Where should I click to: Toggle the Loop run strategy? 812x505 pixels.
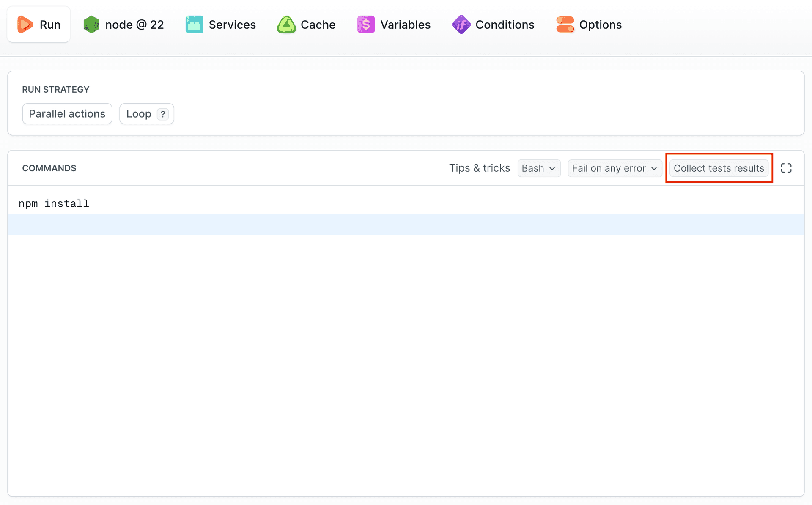click(139, 113)
